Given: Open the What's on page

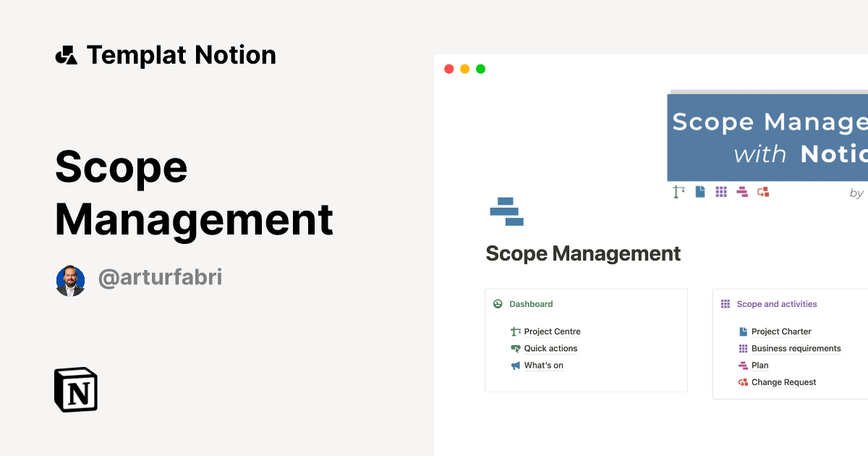Looking at the screenshot, I should coord(543,365).
